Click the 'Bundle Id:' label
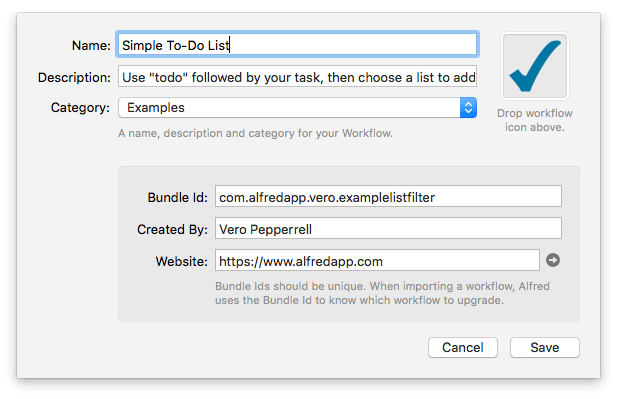 click(x=177, y=197)
